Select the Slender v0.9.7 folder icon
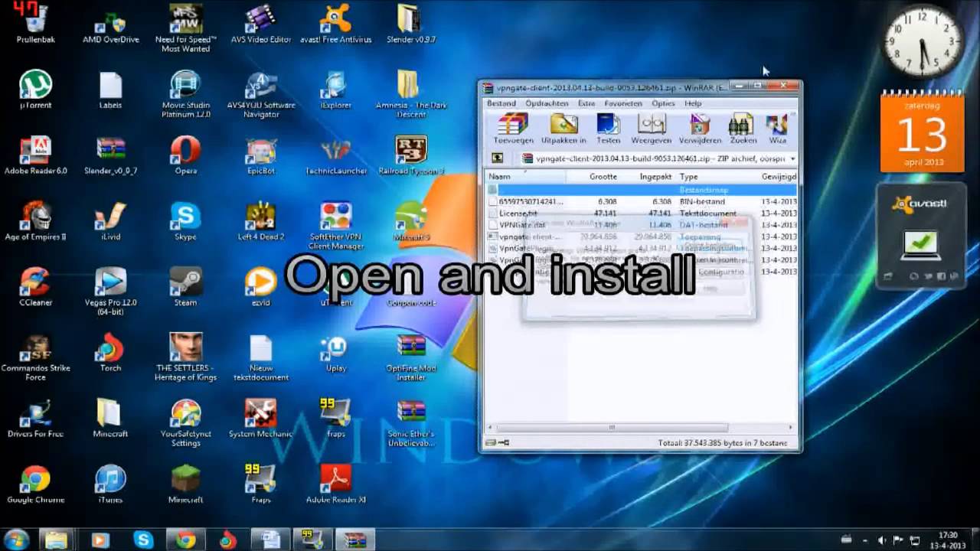Screen dimensions: 980x551 (411, 24)
